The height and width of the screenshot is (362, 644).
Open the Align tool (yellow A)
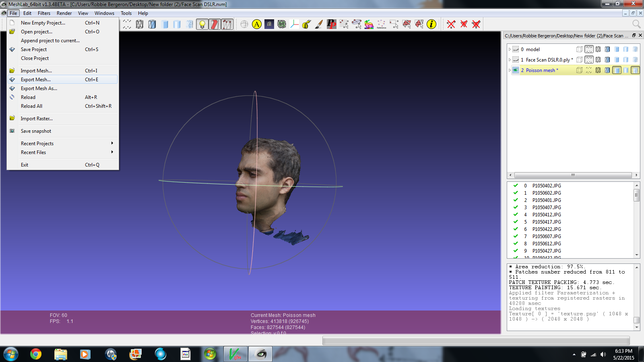(257, 25)
